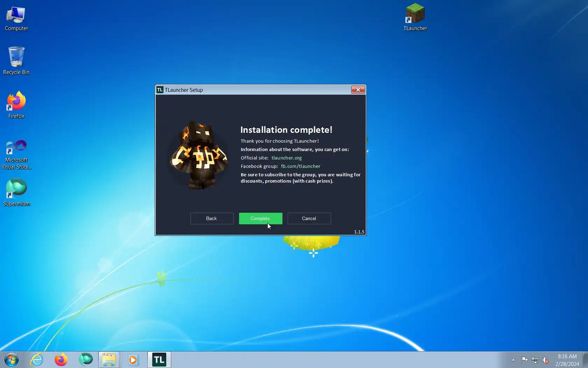Open Windows Media Player from the taskbar
The image size is (588, 368).
(x=133, y=360)
